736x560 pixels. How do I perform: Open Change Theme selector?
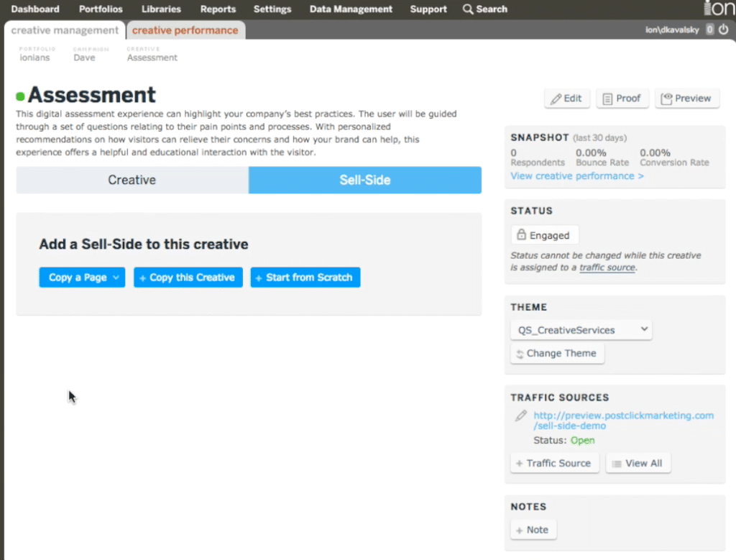coord(557,353)
